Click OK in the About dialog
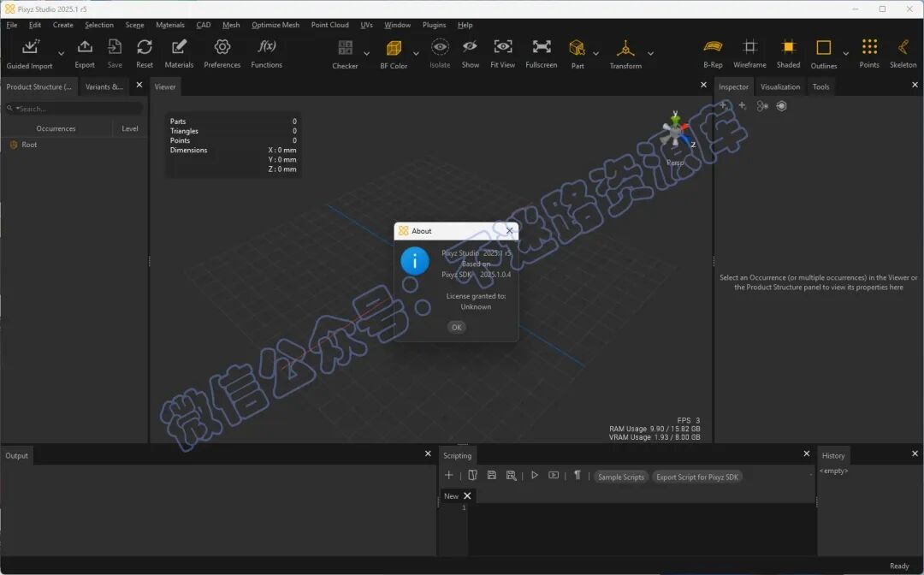The height and width of the screenshot is (575, 924). (456, 328)
